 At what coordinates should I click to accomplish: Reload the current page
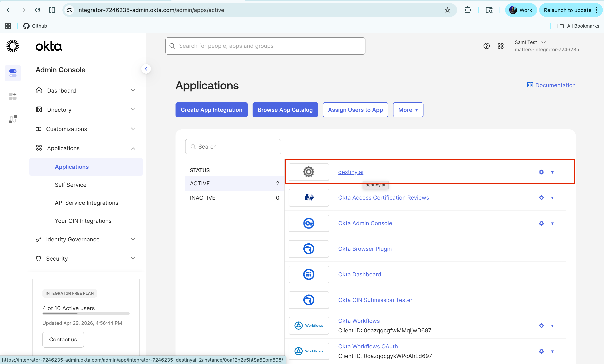[x=37, y=10]
